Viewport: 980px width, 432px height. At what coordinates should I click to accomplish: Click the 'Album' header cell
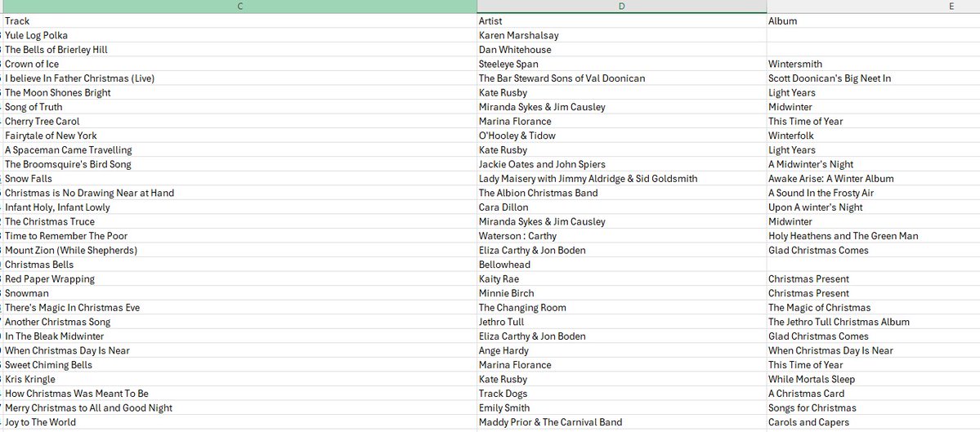tap(873, 20)
